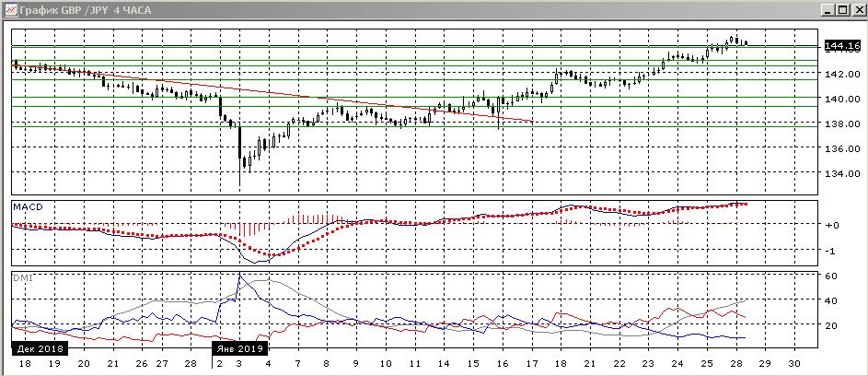The image size is (868, 376).
Task: Click the DMI indicator label
Action: pos(22,277)
